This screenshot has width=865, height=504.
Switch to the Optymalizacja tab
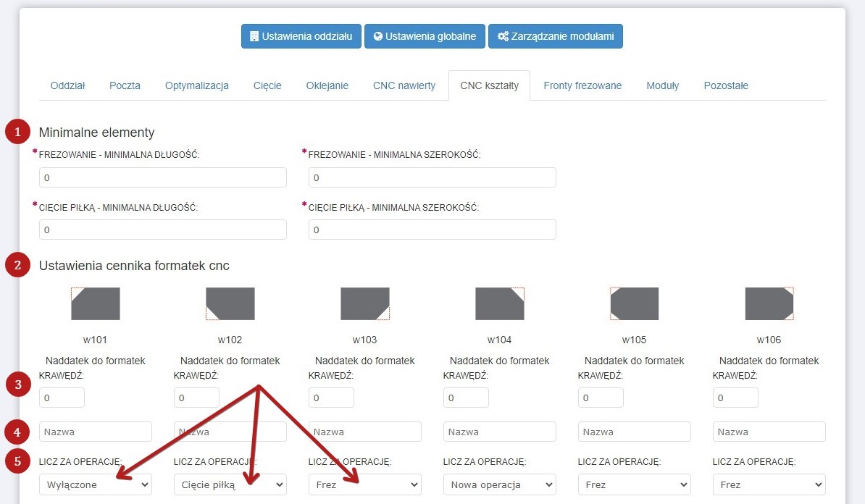(x=197, y=85)
